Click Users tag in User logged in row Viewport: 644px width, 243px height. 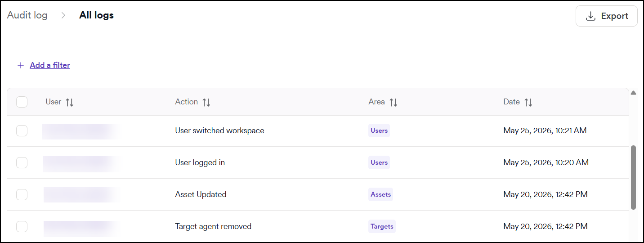379,162
